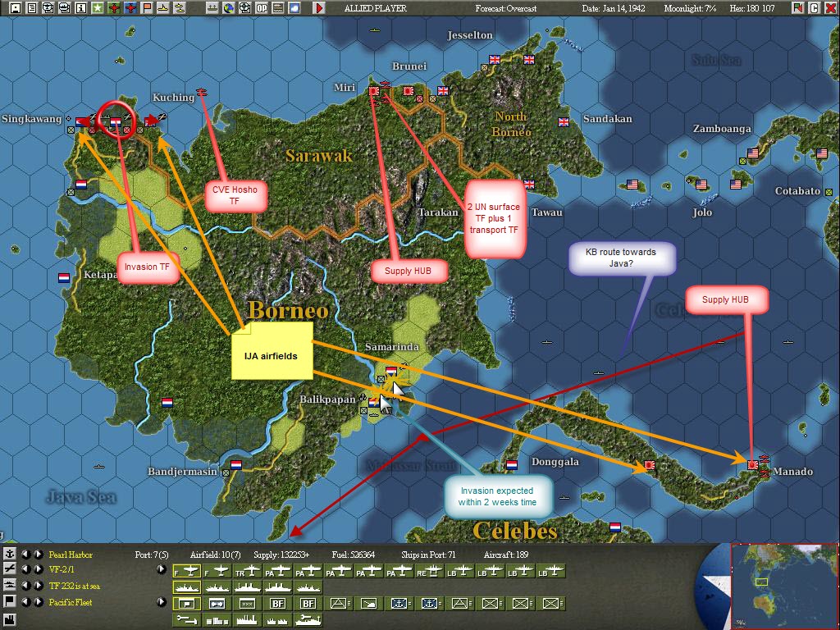Select the highlighted F fighter squadron icon
This screenshot has height=630, width=840.
(x=187, y=572)
